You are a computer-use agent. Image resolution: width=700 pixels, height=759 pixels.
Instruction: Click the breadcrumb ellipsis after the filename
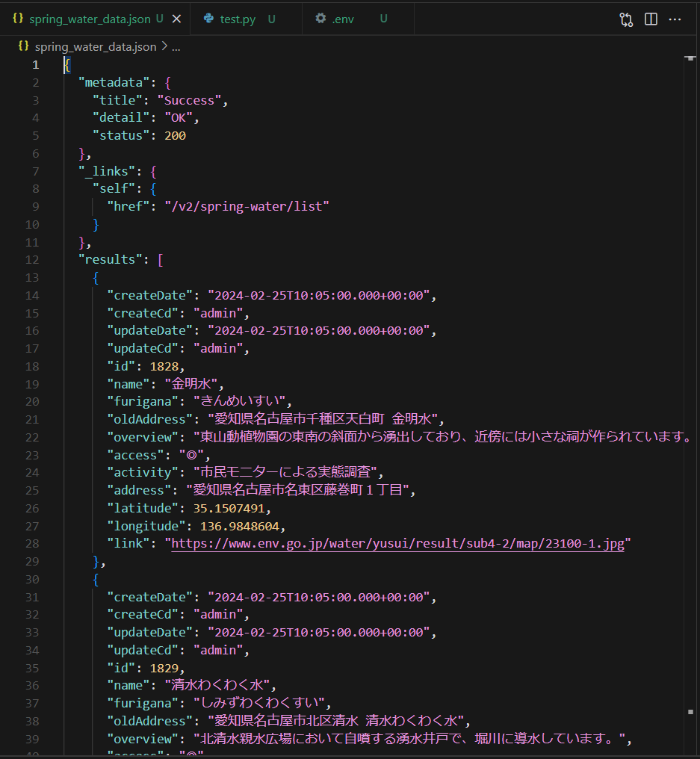pyautogui.click(x=176, y=48)
